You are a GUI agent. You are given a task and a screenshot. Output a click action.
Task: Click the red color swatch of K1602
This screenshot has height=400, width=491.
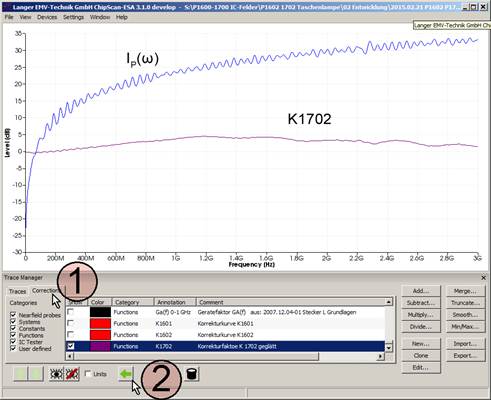pos(100,335)
